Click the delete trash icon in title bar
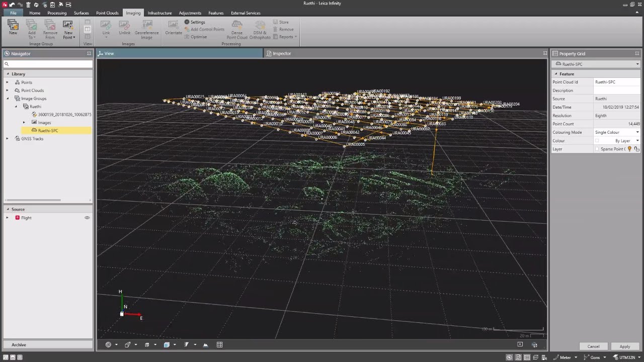The width and height of the screenshot is (644, 362). pyautogui.click(x=28, y=5)
